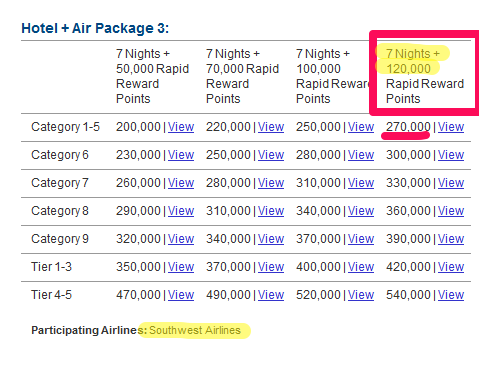Click View link next to 230,000 for Category 6

pos(181,155)
